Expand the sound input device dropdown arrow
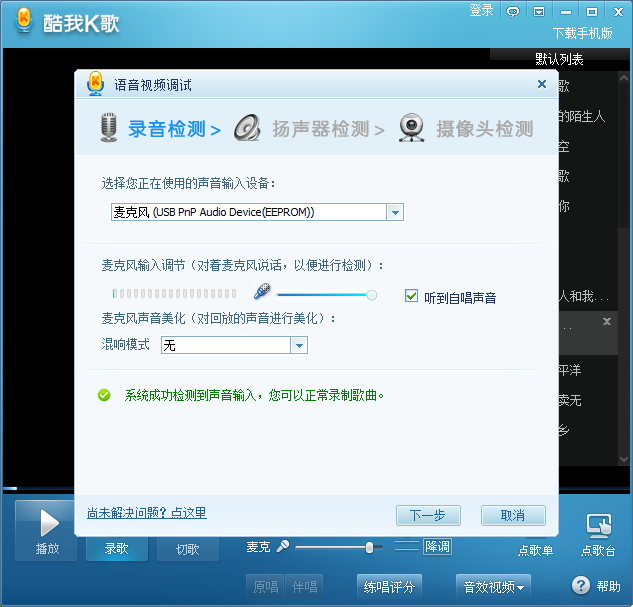This screenshot has height=607, width=633. 395,212
